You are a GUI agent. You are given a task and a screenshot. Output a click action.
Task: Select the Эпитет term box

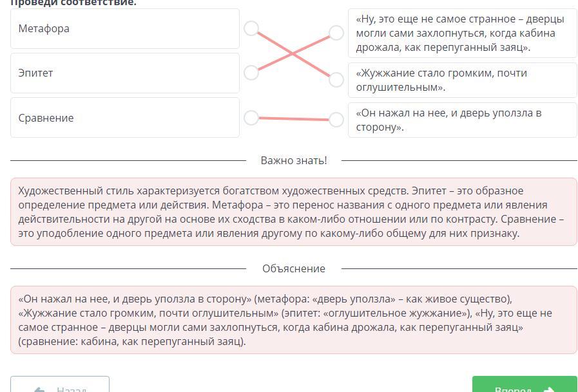point(124,73)
